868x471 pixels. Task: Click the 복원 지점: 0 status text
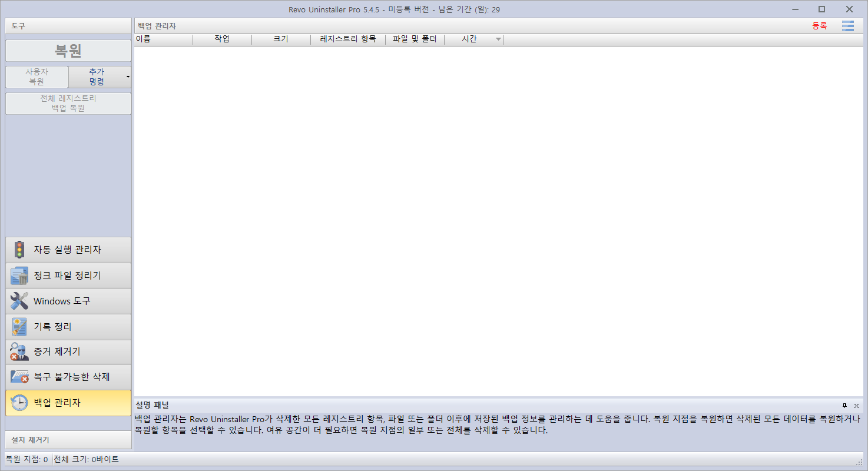(26, 459)
